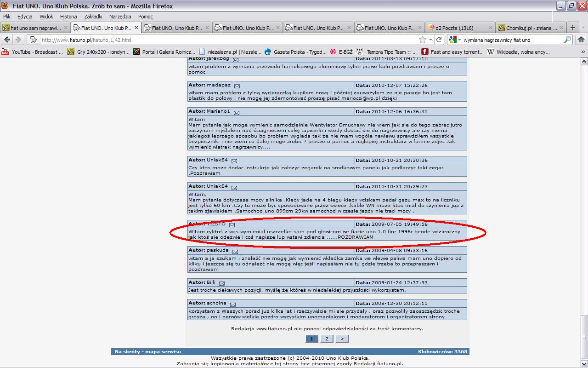Viewport: 588px width, 368px height.
Task: Click envelope icon beside TIESTO
Action: 232,225
